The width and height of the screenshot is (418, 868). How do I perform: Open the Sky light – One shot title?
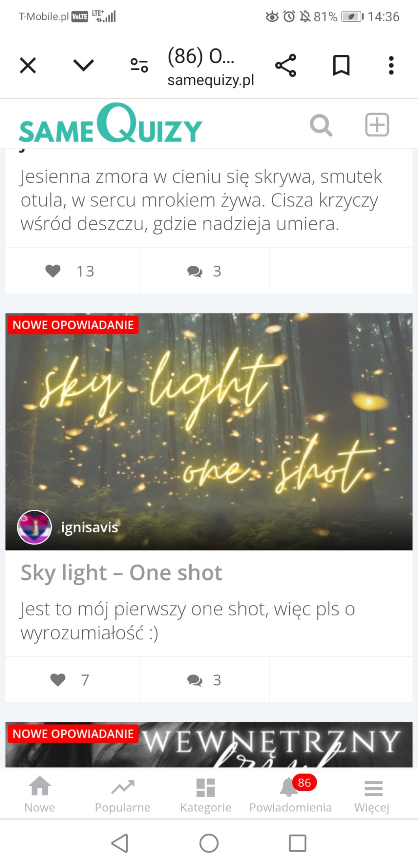[121, 573]
